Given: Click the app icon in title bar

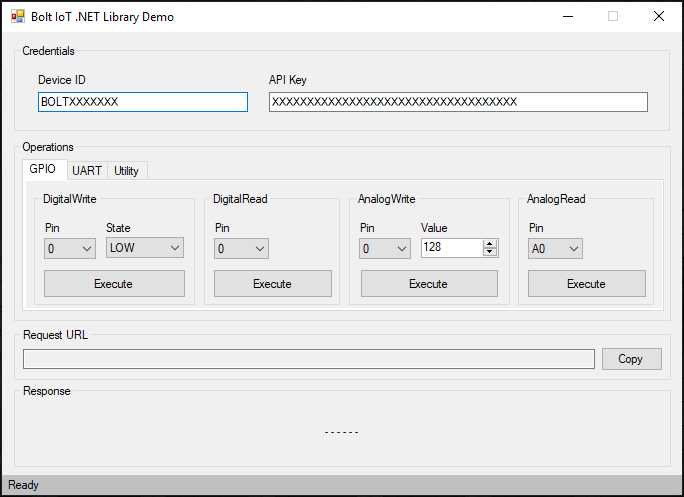Looking at the screenshot, I should 18,17.
